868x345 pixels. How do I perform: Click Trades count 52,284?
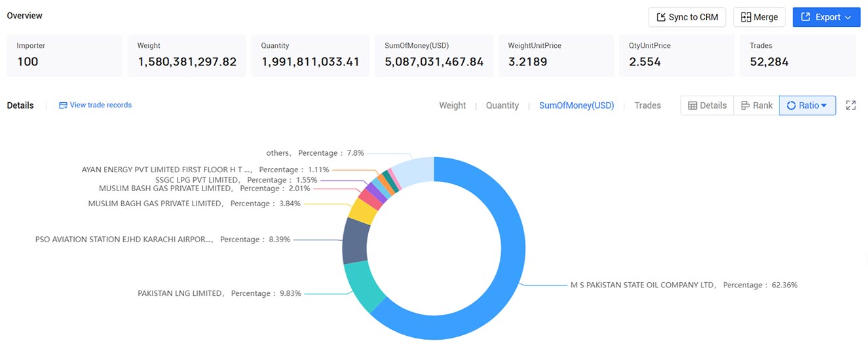point(769,62)
